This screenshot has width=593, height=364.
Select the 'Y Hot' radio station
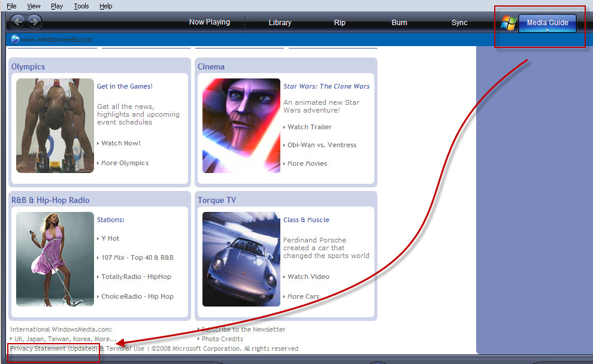point(110,238)
